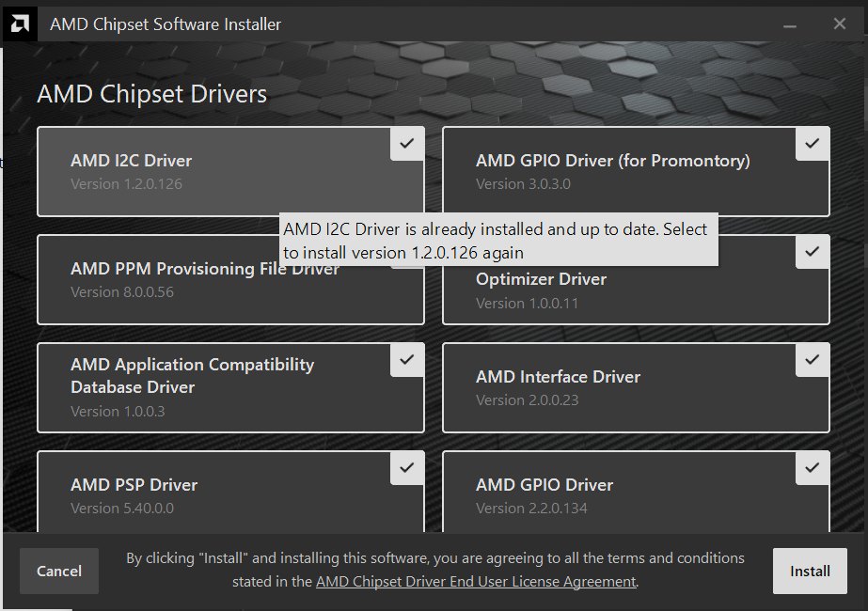The width and height of the screenshot is (868, 611).
Task: Click the AMD GPIO Driver title in bottom card
Action: coord(544,485)
